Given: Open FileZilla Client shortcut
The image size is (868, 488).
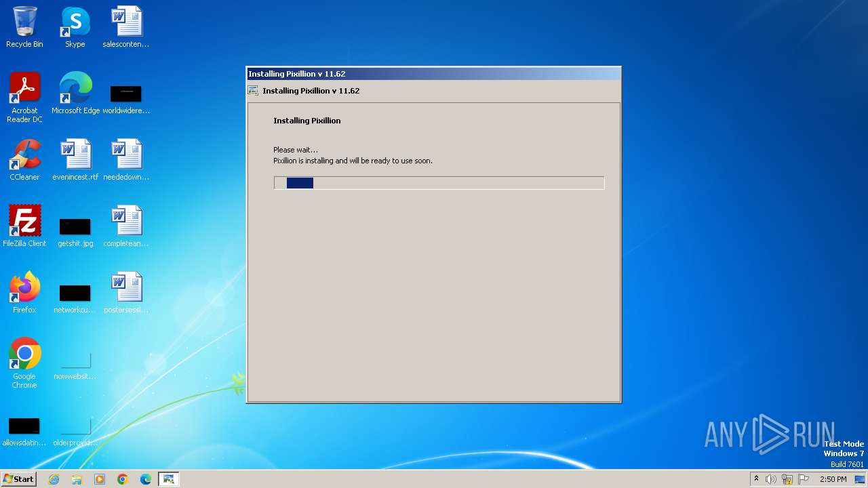Looking at the screenshot, I should 24,227.
